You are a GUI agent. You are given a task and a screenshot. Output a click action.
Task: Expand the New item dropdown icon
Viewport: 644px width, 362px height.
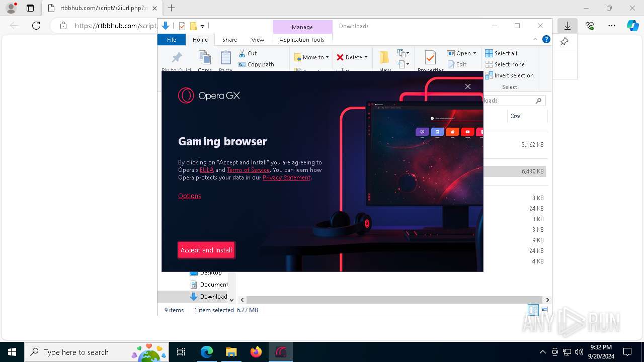[x=403, y=53]
